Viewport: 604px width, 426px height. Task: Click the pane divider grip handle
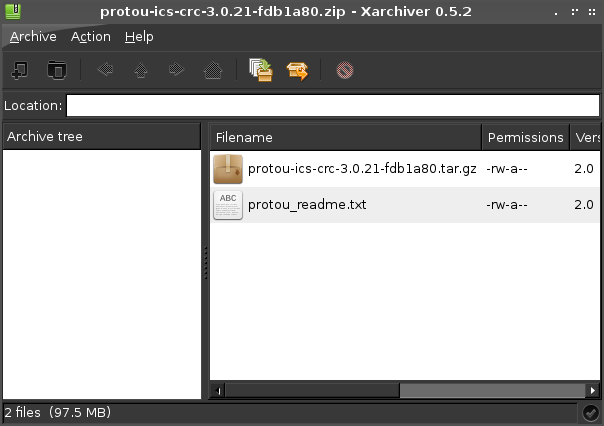206,263
